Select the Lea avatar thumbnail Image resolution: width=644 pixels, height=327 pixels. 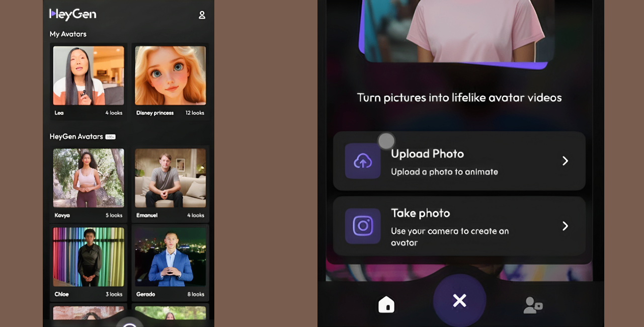point(89,75)
